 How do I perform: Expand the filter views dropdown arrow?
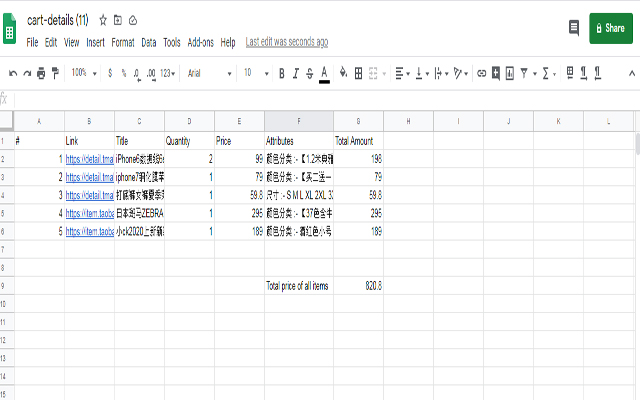[x=535, y=74]
